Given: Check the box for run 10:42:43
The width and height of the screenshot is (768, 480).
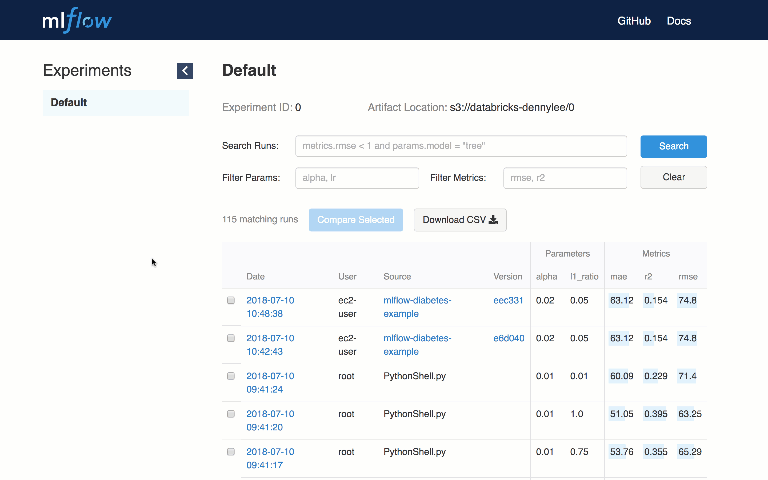Looking at the screenshot, I should [x=231, y=338].
